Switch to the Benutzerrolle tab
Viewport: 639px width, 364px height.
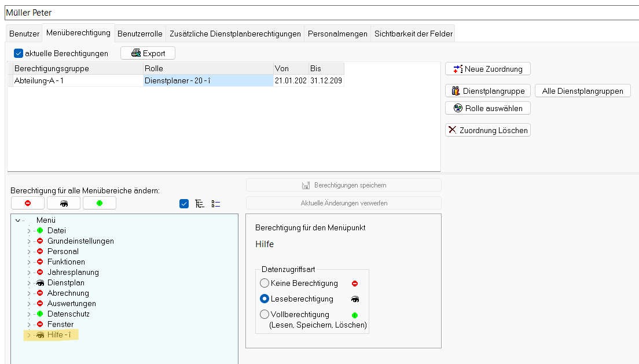pyautogui.click(x=139, y=34)
